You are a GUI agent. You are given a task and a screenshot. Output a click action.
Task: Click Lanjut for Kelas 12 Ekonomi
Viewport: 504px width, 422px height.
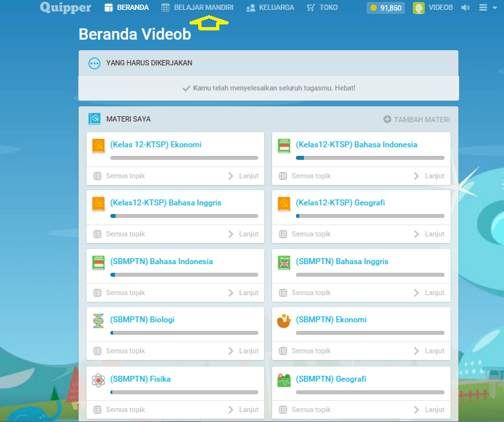[243, 176]
